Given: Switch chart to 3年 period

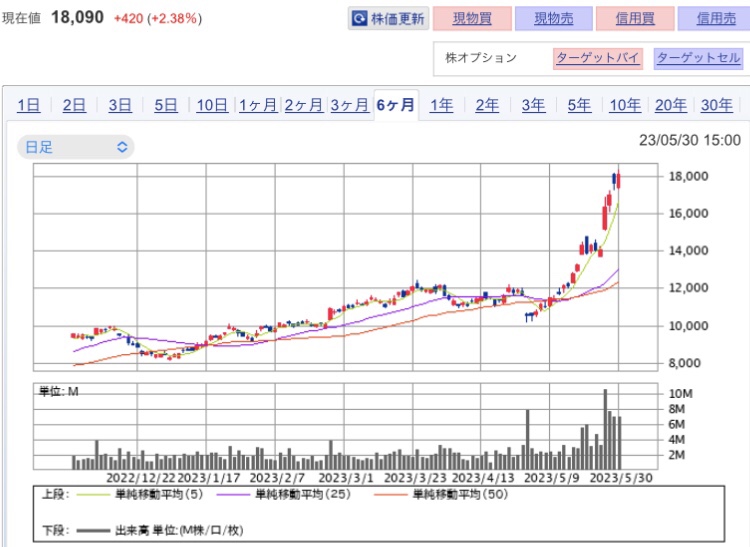Looking at the screenshot, I should [x=533, y=105].
